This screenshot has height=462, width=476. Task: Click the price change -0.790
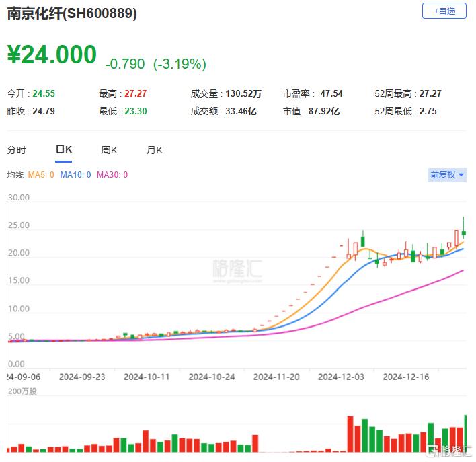[125, 64]
